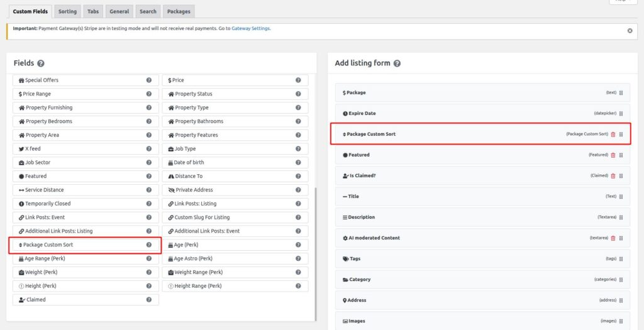Click the drag handle on the Package row
Viewport: 644px width, 330px height.
pyautogui.click(x=621, y=93)
